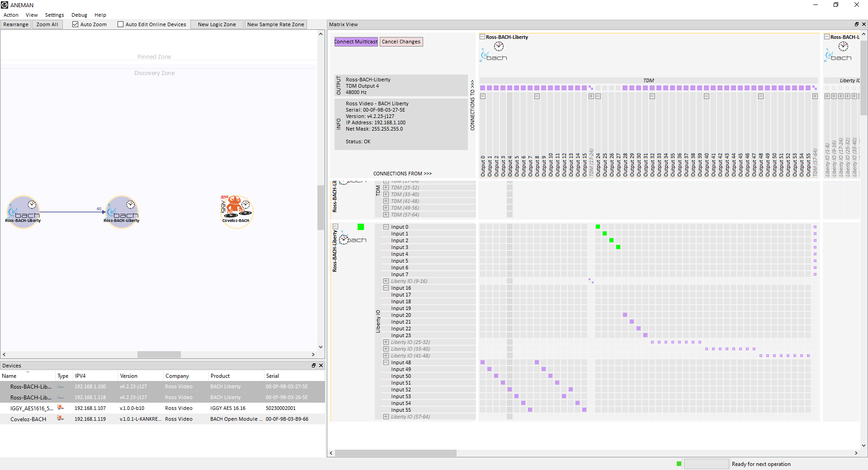The height and width of the screenshot is (470, 868).
Task: Click the green status square of Ross-BACH-Liberty row
Action: (x=361, y=227)
